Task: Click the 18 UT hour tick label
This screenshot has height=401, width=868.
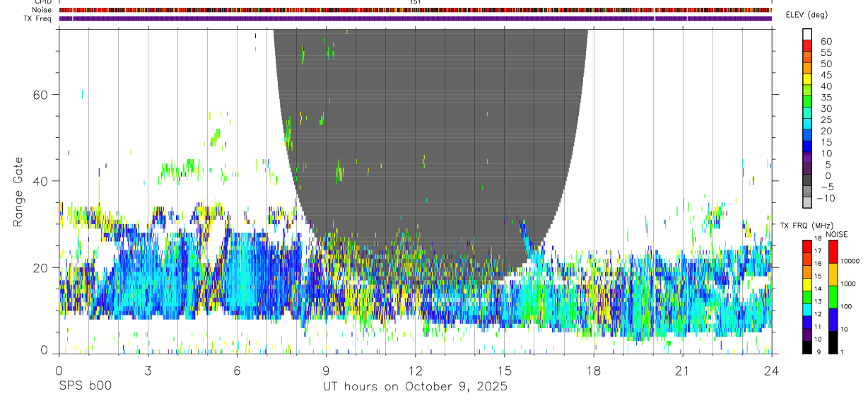Action: tap(594, 371)
